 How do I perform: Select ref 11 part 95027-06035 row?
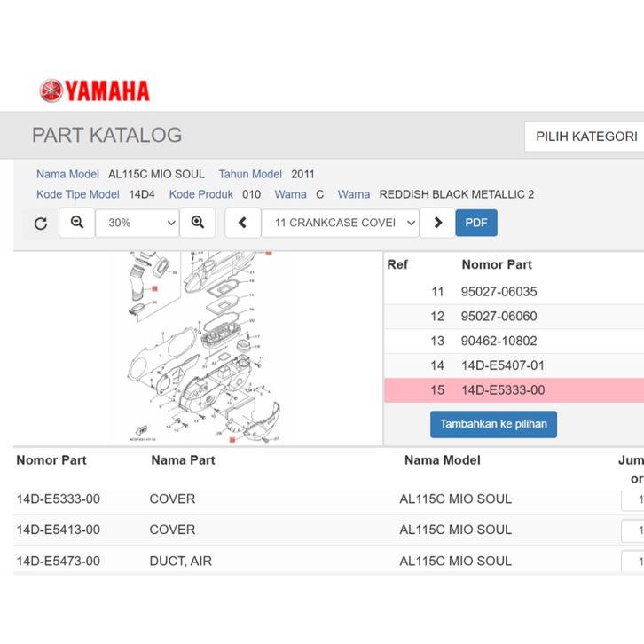click(x=514, y=292)
